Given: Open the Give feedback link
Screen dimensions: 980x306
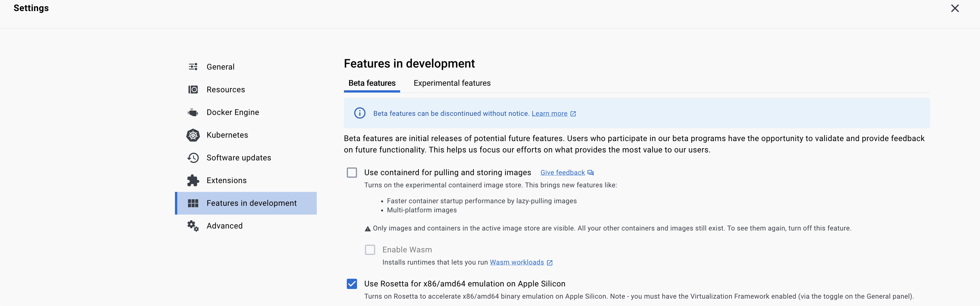Looking at the screenshot, I should point(562,172).
